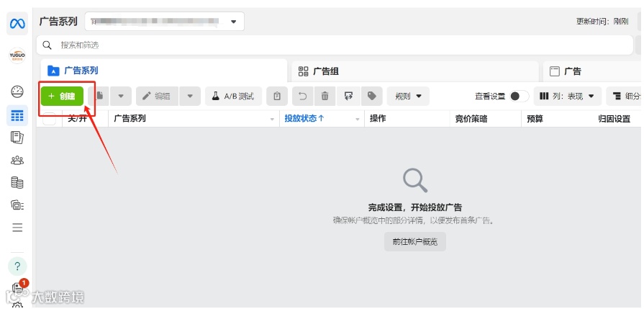Click the 广告系列 page title

(58, 22)
